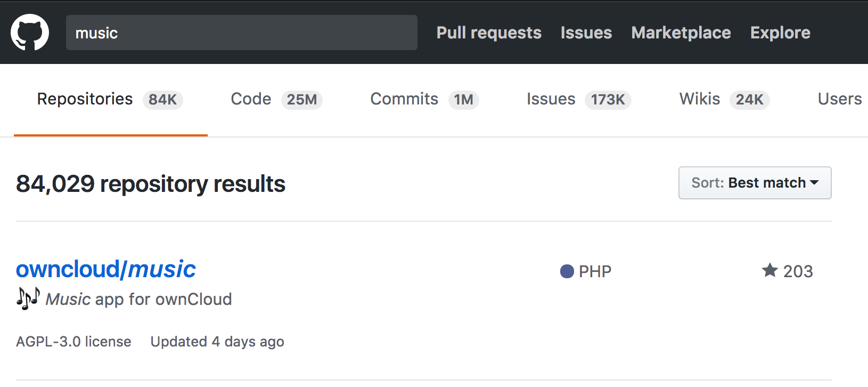Click the 84K count badge on Repositories

(x=162, y=100)
